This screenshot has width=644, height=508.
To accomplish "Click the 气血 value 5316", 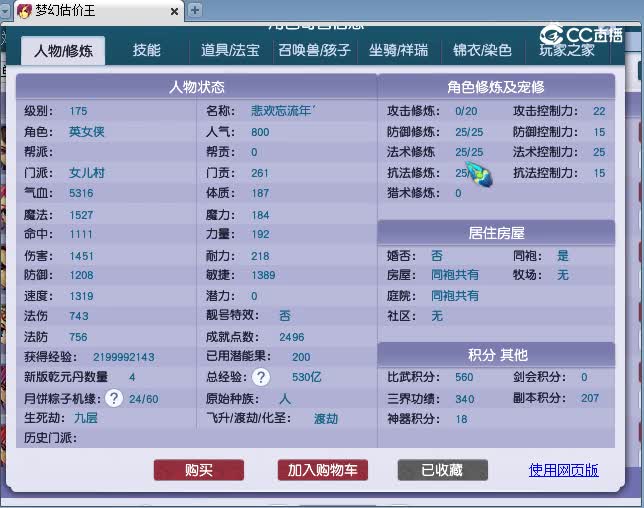I will 81,193.
